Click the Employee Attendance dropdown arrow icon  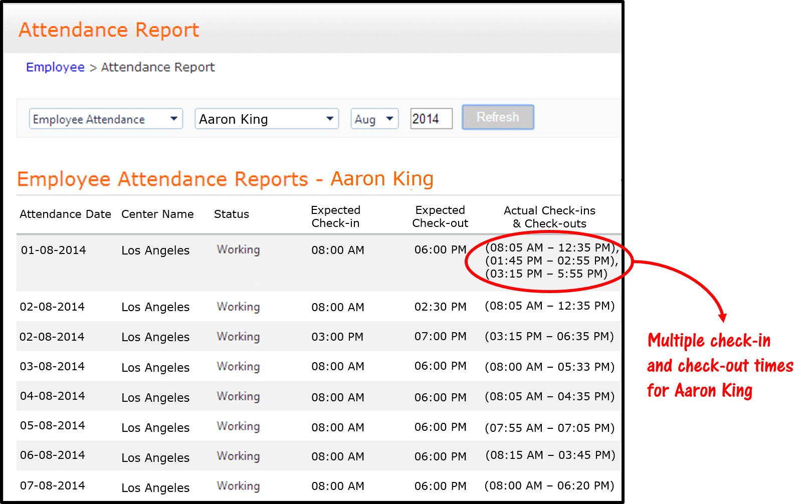(173, 119)
